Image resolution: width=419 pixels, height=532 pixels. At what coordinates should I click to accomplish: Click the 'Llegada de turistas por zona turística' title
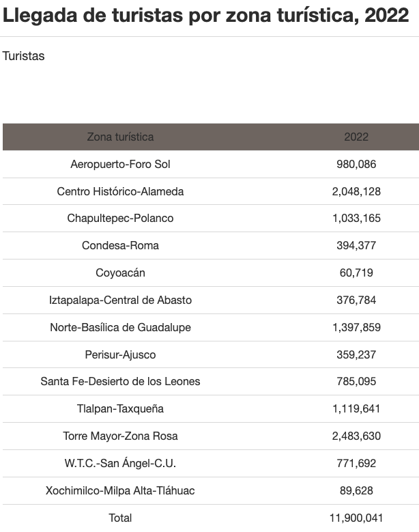click(x=206, y=16)
